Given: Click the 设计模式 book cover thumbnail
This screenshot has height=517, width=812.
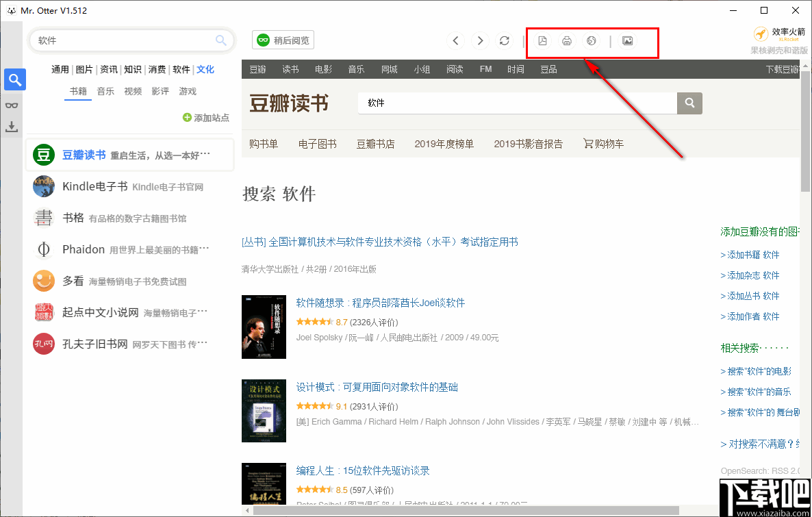Looking at the screenshot, I should (264, 411).
